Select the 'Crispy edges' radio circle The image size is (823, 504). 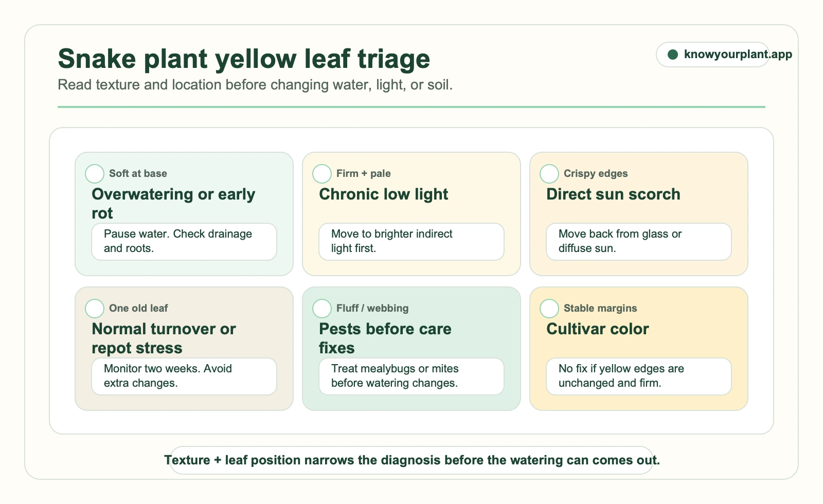[549, 174]
